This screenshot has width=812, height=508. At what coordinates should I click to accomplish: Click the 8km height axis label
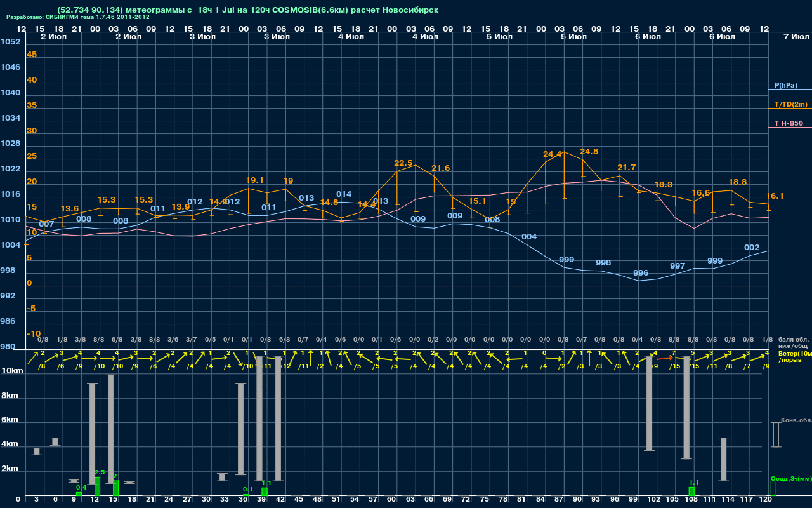(x=10, y=395)
